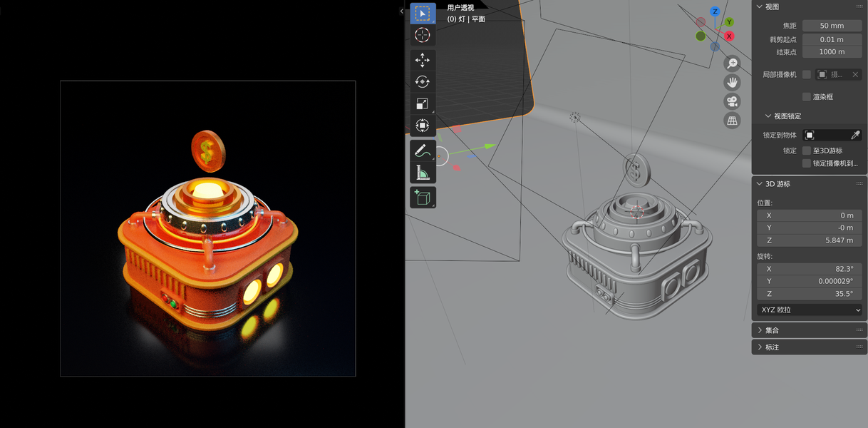Select the Annotate pencil tool

pyautogui.click(x=423, y=151)
